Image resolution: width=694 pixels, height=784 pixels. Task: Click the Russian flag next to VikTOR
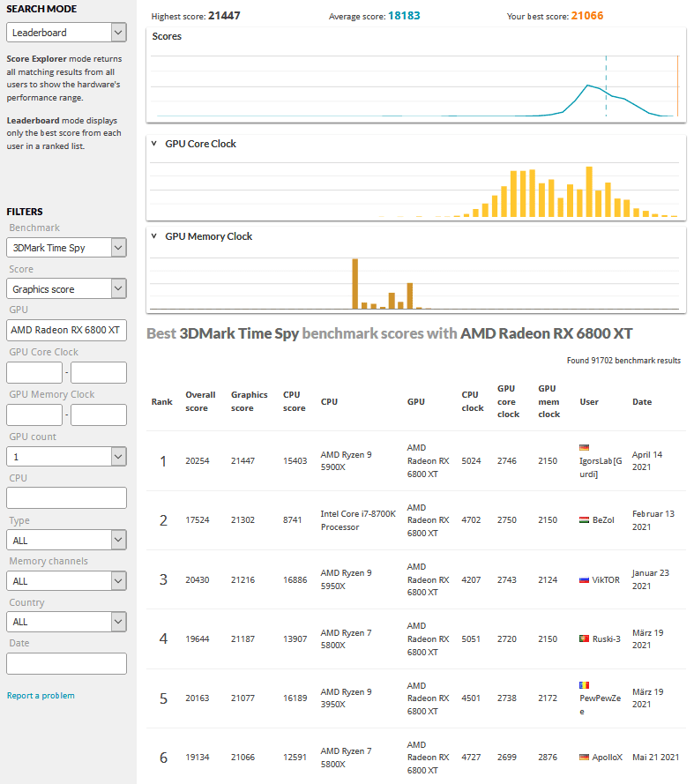[x=584, y=580]
